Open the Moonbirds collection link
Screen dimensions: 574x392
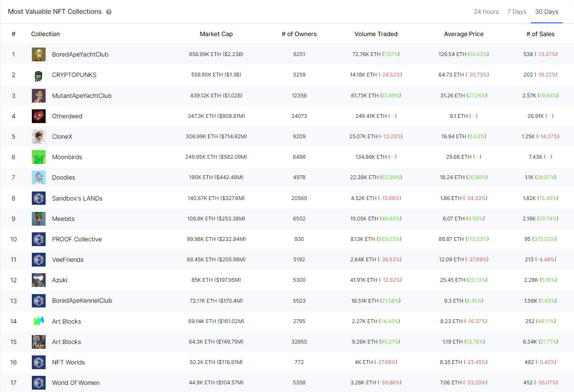pos(67,157)
